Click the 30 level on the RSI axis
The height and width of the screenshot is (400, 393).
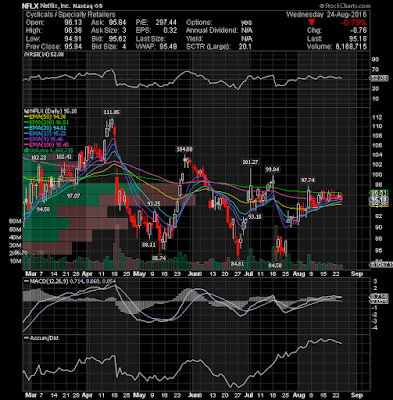375,88
